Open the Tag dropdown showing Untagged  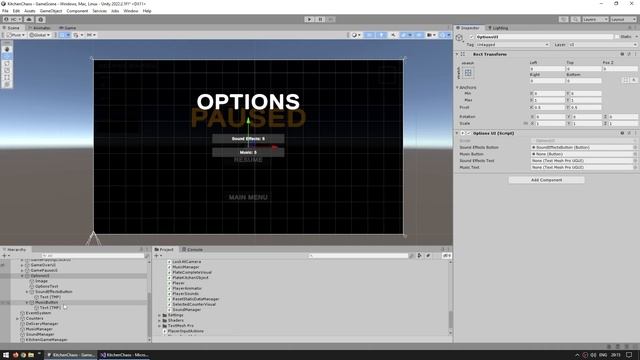click(513, 44)
